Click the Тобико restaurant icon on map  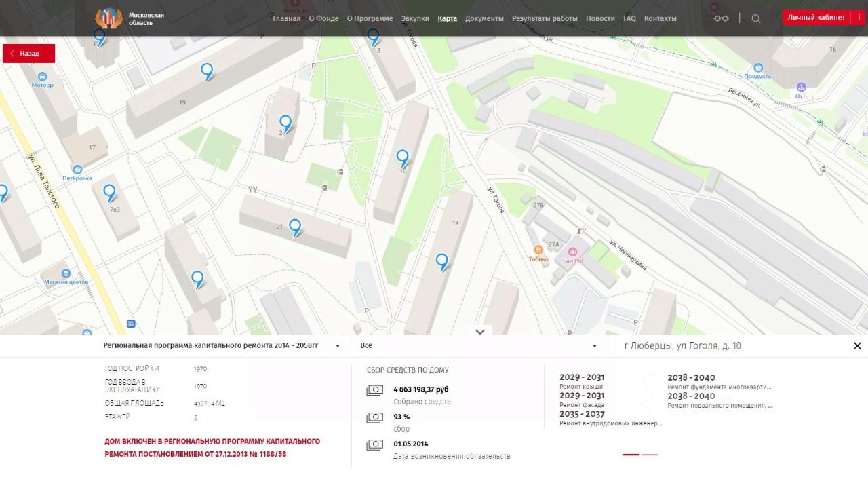coord(538,250)
